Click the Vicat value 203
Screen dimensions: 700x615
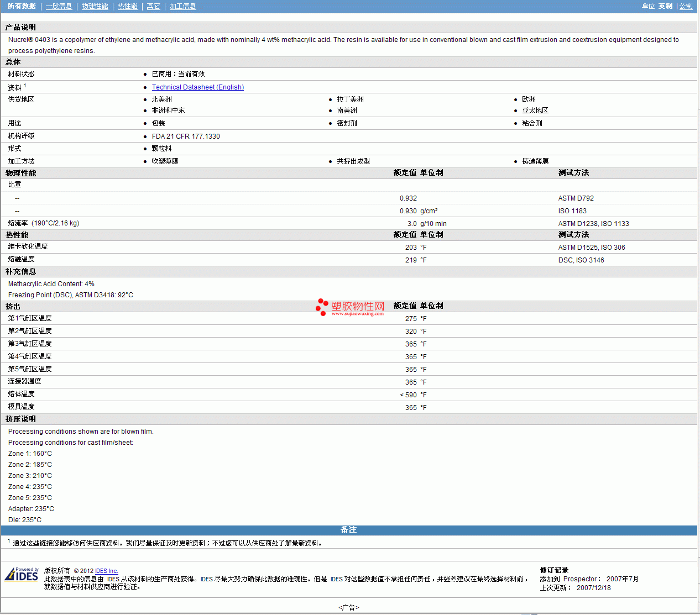(x=411, y=248)
